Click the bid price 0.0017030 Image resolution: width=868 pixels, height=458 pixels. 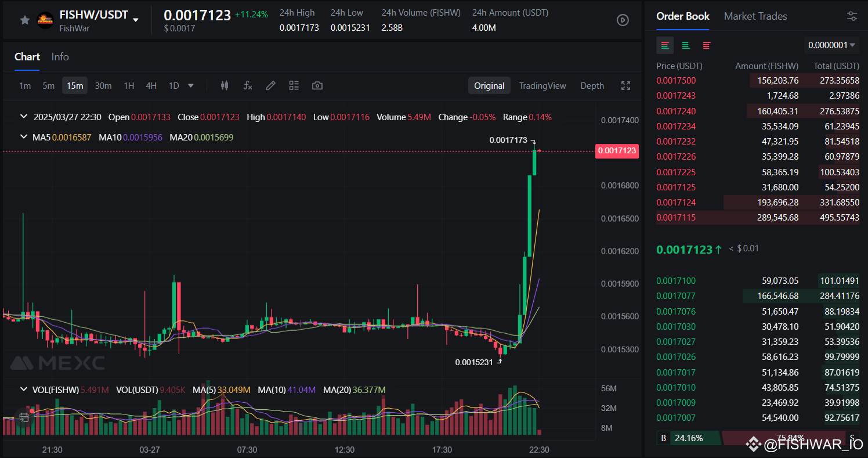point(676,327)
